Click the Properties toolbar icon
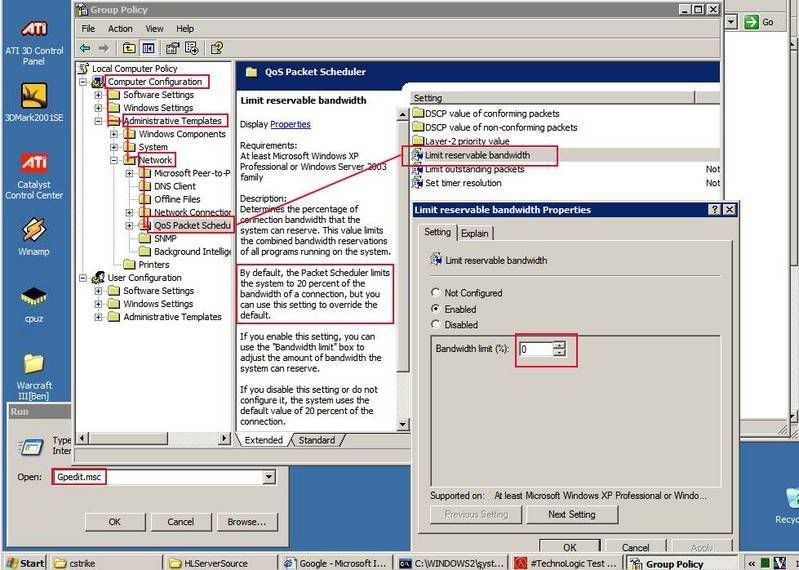Image resolution: width=799 pixels, height=570 pixels. tap(173, 48)
